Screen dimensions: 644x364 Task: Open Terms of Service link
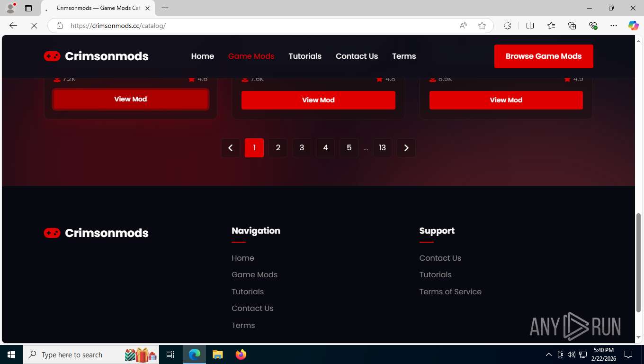coord(450,291)
